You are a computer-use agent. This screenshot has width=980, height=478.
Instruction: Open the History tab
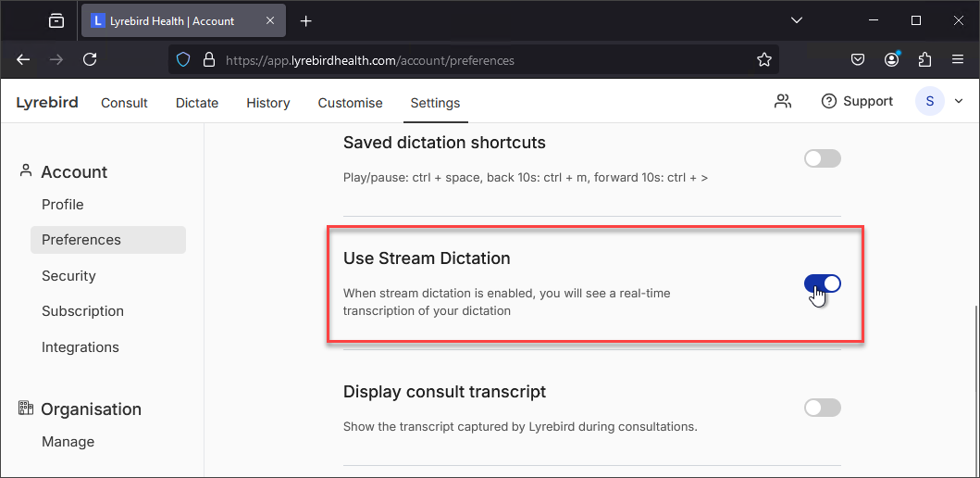pyautogui.click(x=268, y=103)
